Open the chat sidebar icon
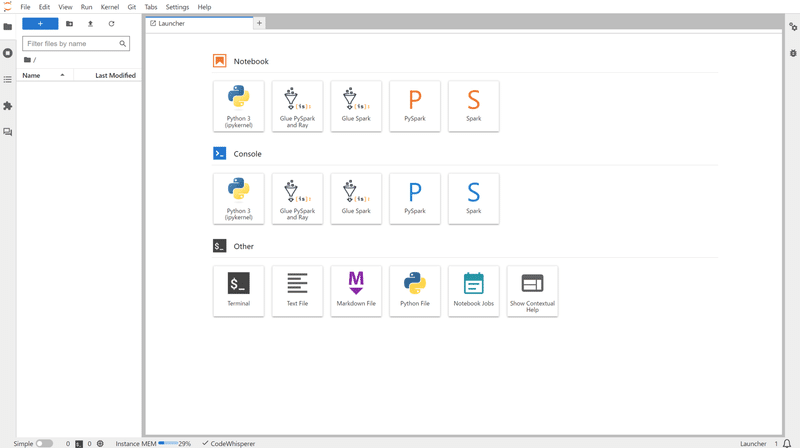This screenshot has height=448, width=800. pyautogui.click(x=8, y=132)
